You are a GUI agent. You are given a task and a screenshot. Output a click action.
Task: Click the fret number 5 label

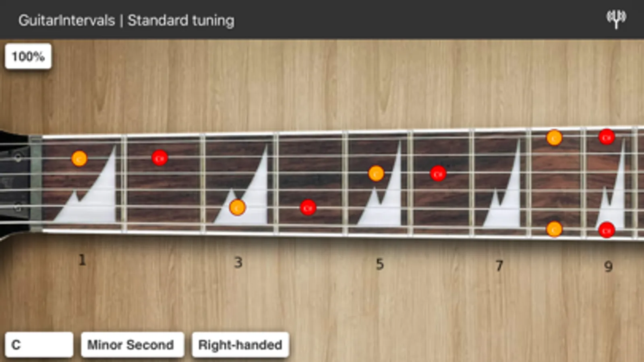coord(379,264)
